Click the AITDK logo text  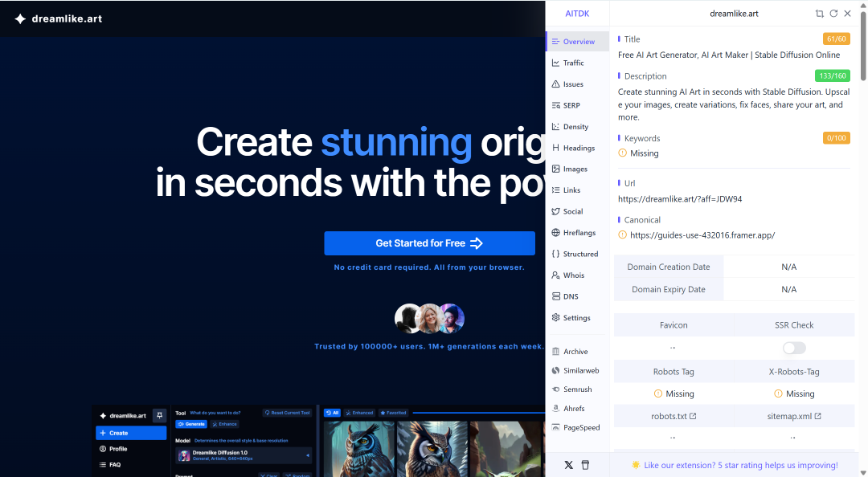click(577, 14)
